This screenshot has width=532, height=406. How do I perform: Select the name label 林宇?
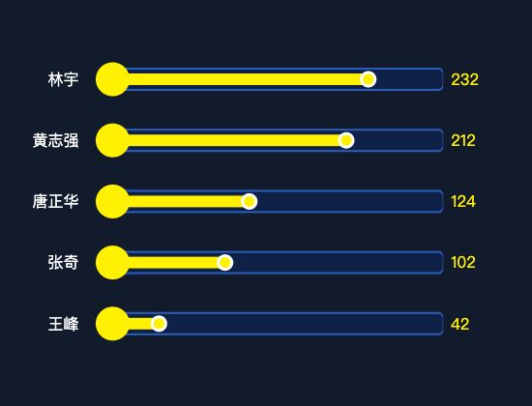(64, 79)
